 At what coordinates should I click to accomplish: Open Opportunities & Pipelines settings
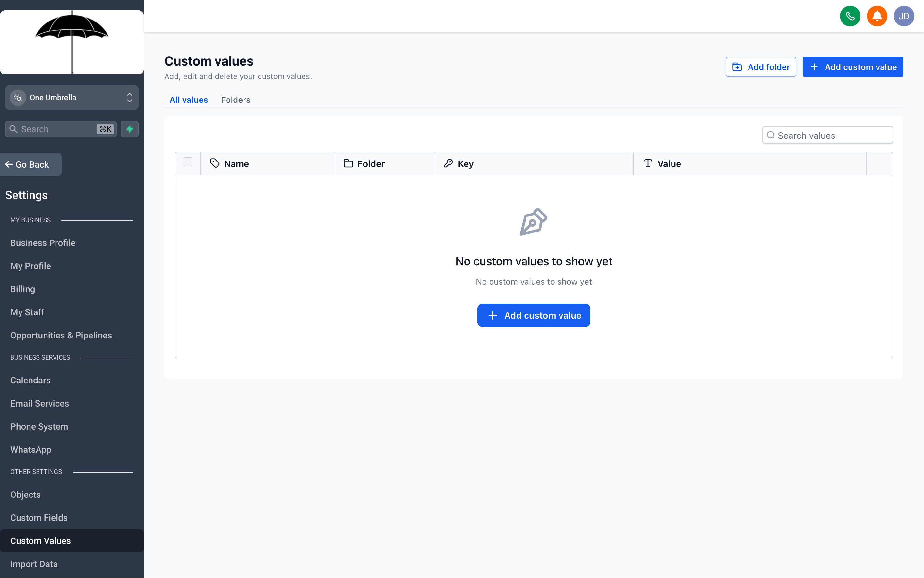point(61,335)
